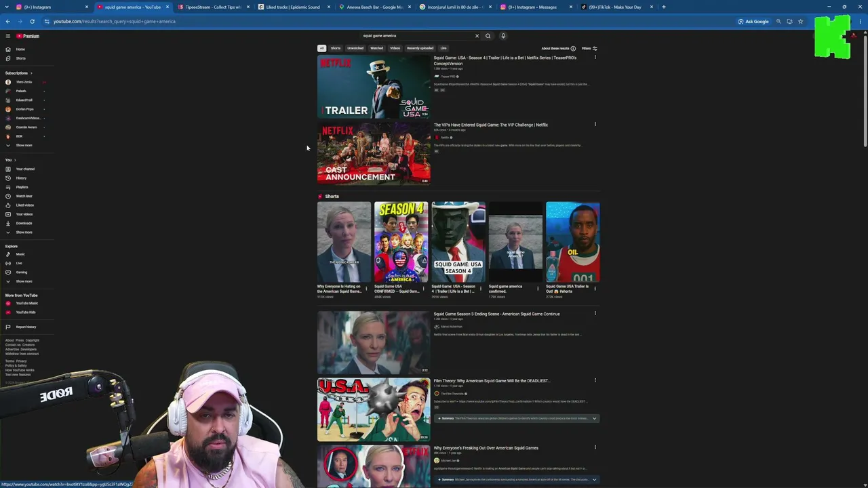
Task: Select the Unwatched filter chip
Action: 355,48
